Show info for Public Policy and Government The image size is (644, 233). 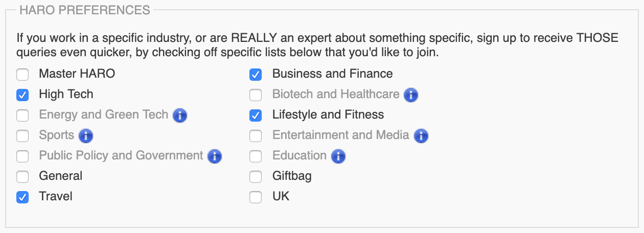point(215,156)
